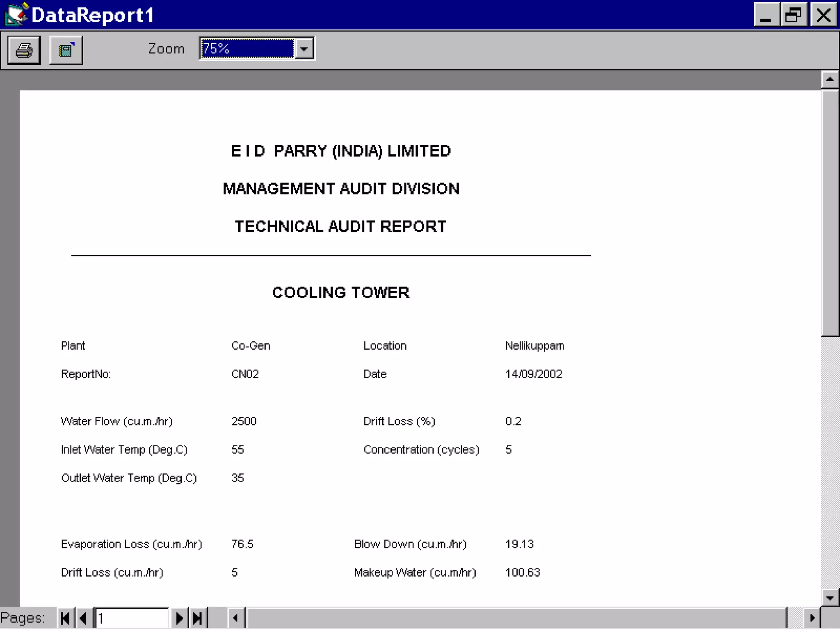Jump to last page button
This screenshot has width=840, height=630.
(x=197, y=618)
